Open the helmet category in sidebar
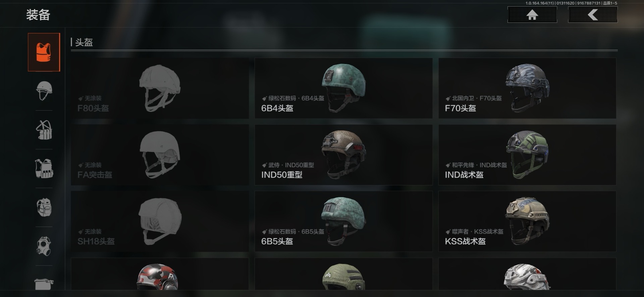 (x=44, y=91)
